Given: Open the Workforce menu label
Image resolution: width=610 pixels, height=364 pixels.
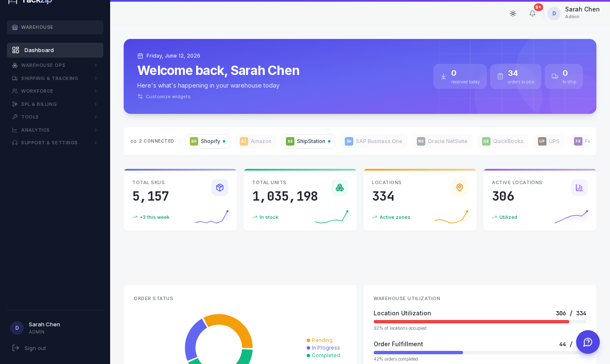Looking at the screenshot, I should (x=37, y=91).
